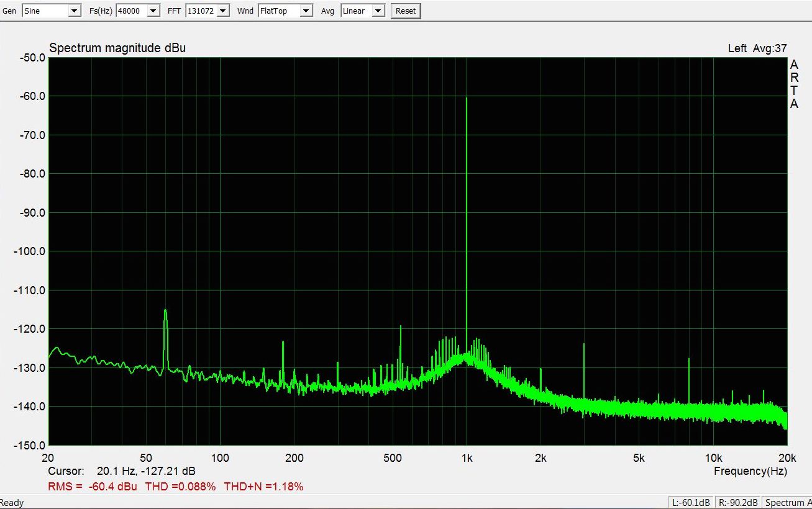Open the Wnd window type dropdown
812x509 pixels.
tap(286, 11)
